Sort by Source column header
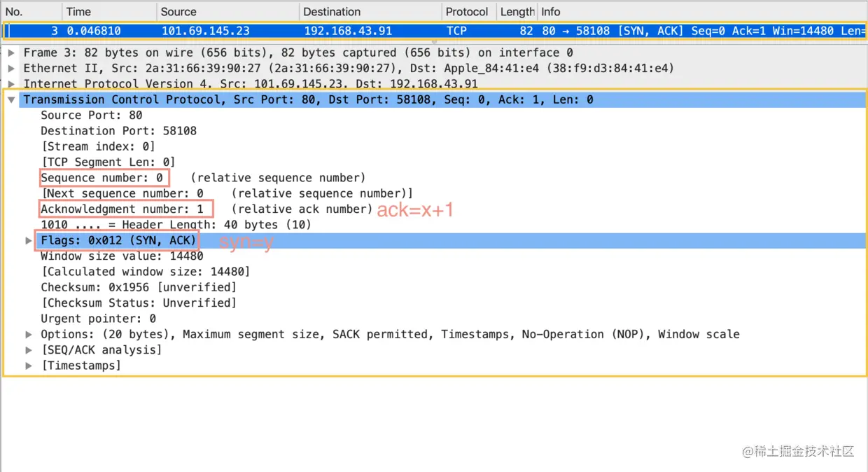This screenshot has height=472, width=868. click(x=227, y=12)
